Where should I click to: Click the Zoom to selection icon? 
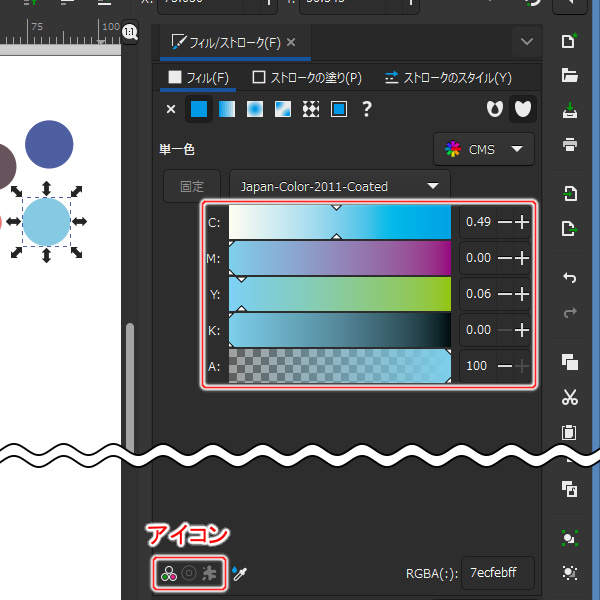569,538
